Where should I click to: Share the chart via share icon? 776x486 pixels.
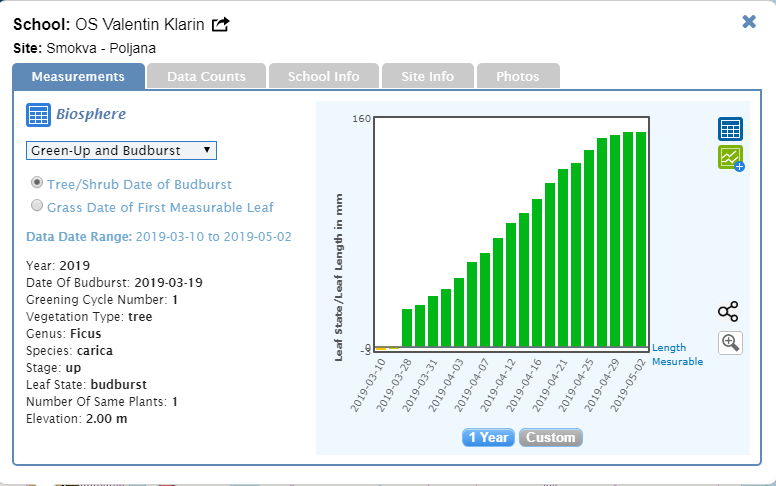tap(729, 311)
